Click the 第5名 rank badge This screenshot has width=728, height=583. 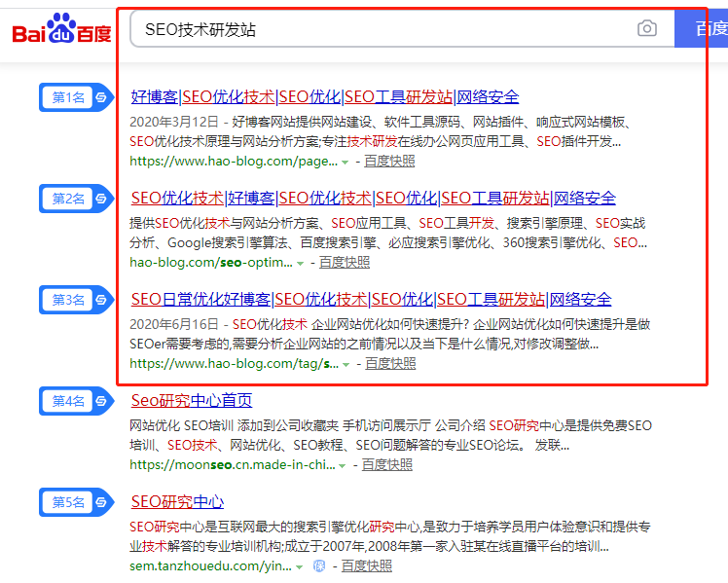coord(76,502)
